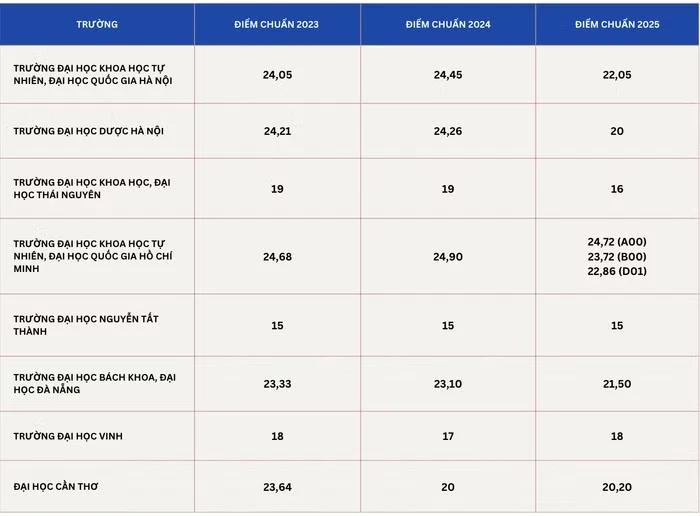Click the 22,05 score in 2025 column

[617, 75]
